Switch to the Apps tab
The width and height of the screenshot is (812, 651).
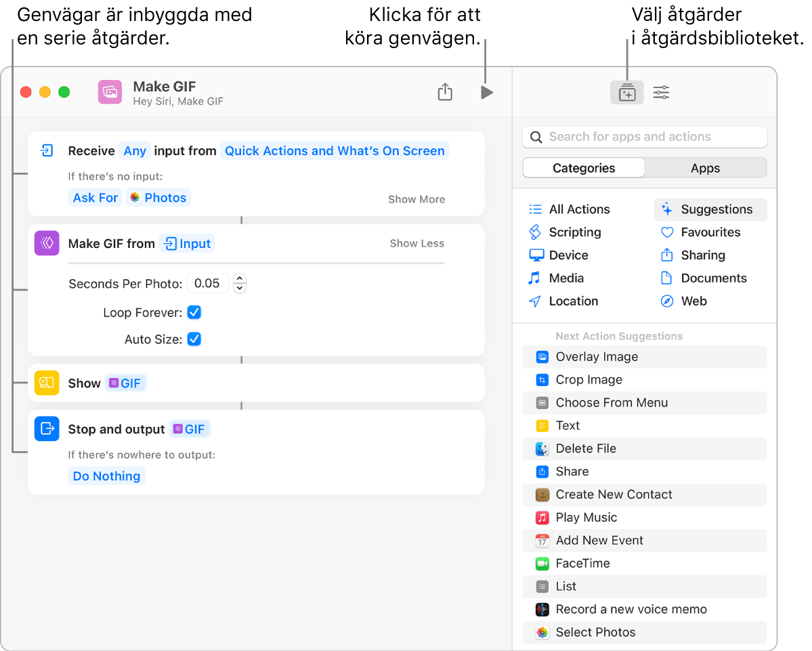[705, 168]
